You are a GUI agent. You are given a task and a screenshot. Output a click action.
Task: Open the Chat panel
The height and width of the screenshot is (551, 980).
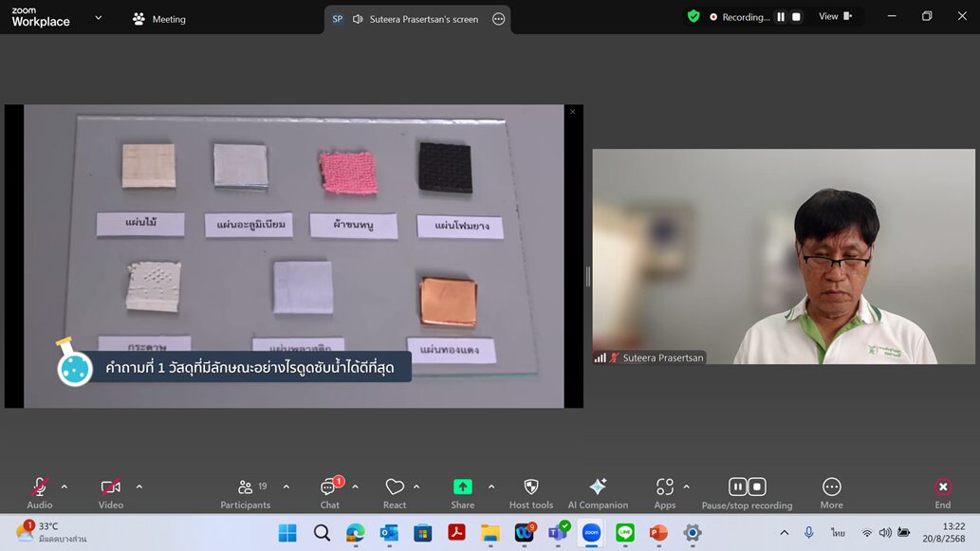pos(329,492)
